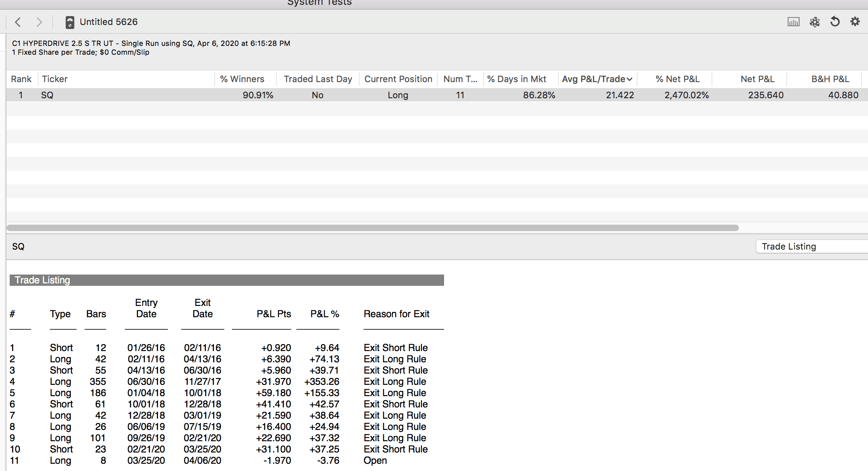The image size is (868, 471).
Task: Click the horizontal results scrollbar
Action: pyautogui.click(x=372, y=228)
